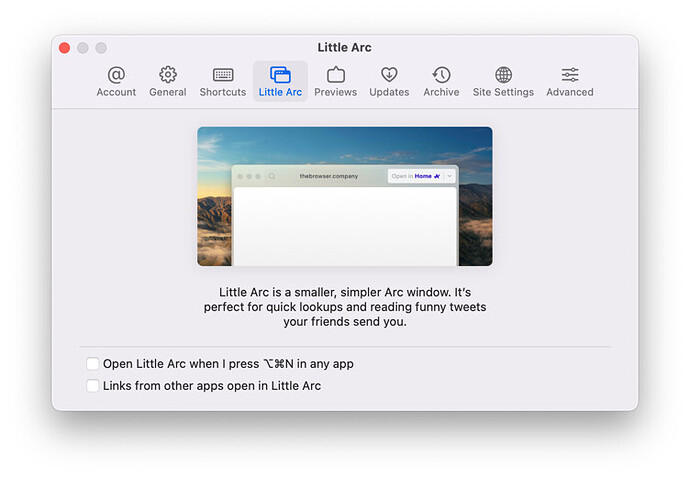Show the Site Settings globe pane

503,82
